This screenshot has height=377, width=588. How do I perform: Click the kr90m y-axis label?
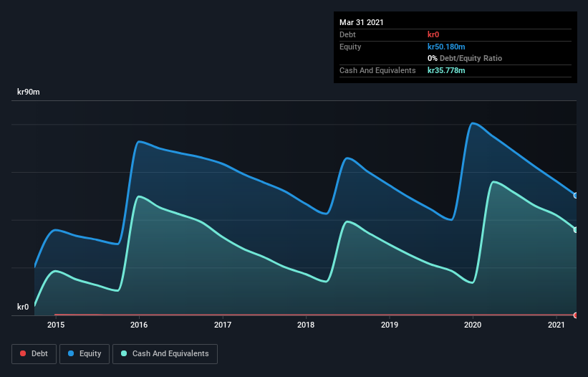[x=29, y=92]
